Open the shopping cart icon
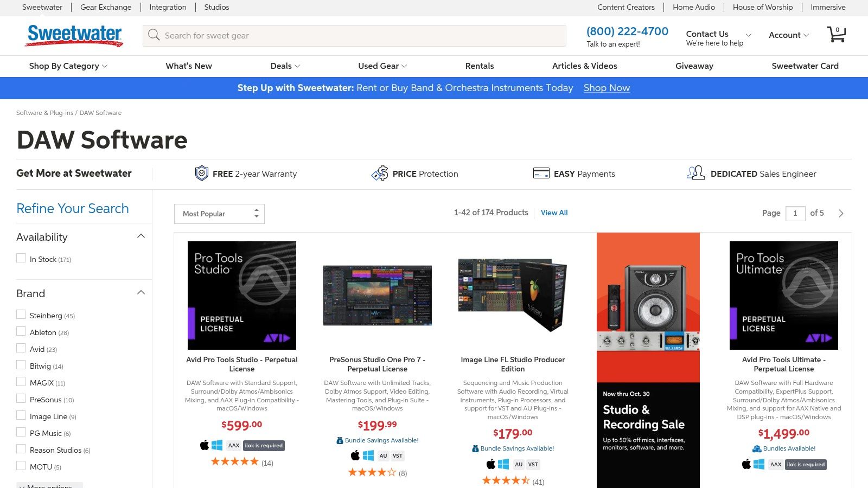The image size is (868, 488). tap(836, 35)
